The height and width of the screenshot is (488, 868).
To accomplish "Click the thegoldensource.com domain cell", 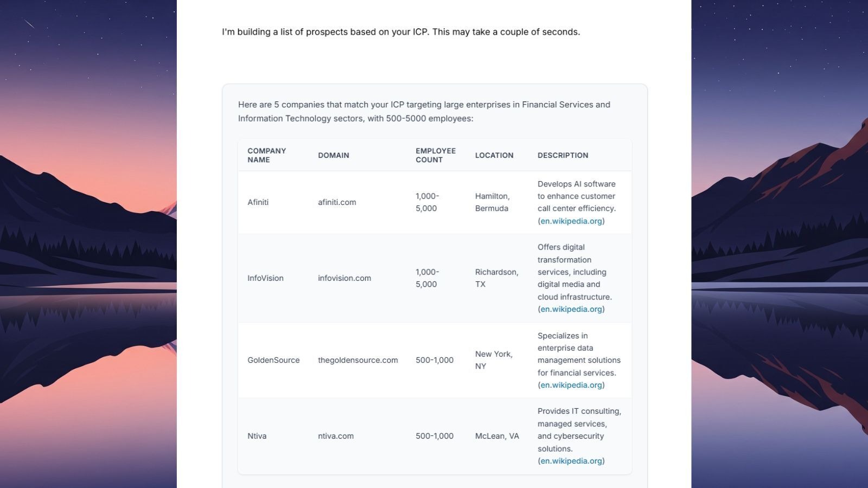I will pyautogui.click(x=358, y=360).
